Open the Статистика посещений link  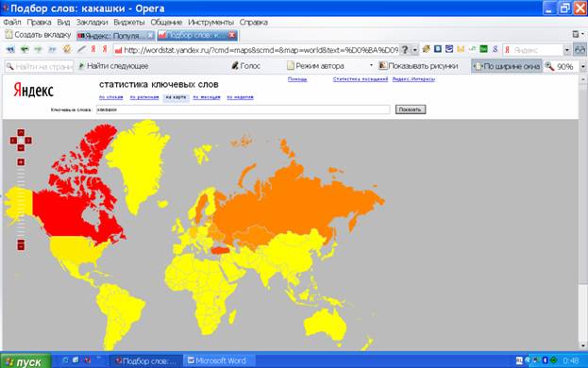pyautogui.click(x=361, y=79)
